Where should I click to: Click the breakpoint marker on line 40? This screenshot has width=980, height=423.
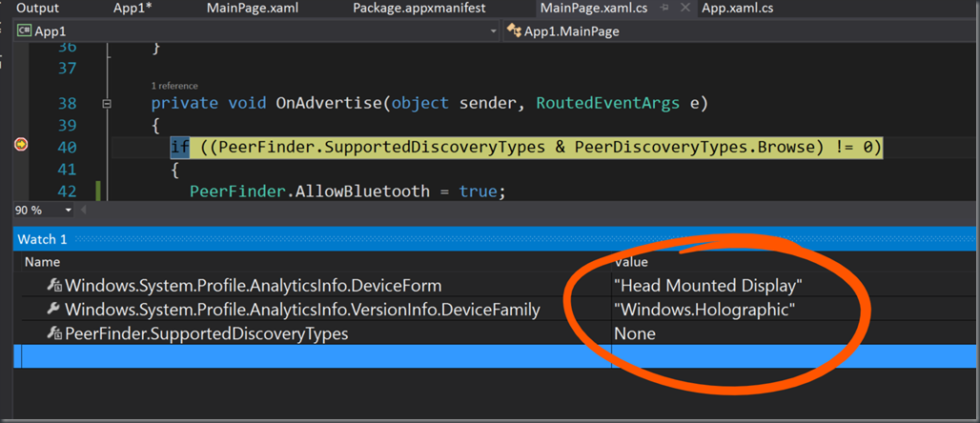(21, 145)
